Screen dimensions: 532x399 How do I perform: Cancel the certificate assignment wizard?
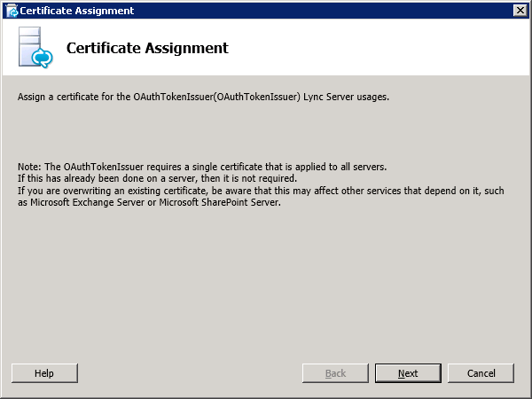coord(481,373)
